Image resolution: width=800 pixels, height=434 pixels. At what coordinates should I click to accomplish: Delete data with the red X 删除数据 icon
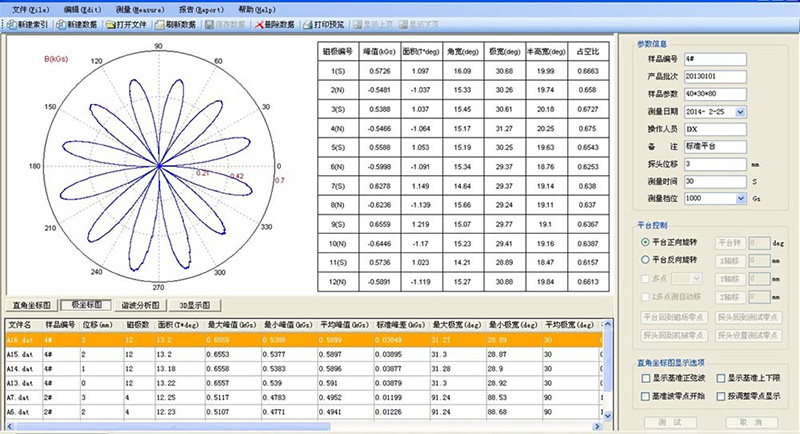click(259, 24)
